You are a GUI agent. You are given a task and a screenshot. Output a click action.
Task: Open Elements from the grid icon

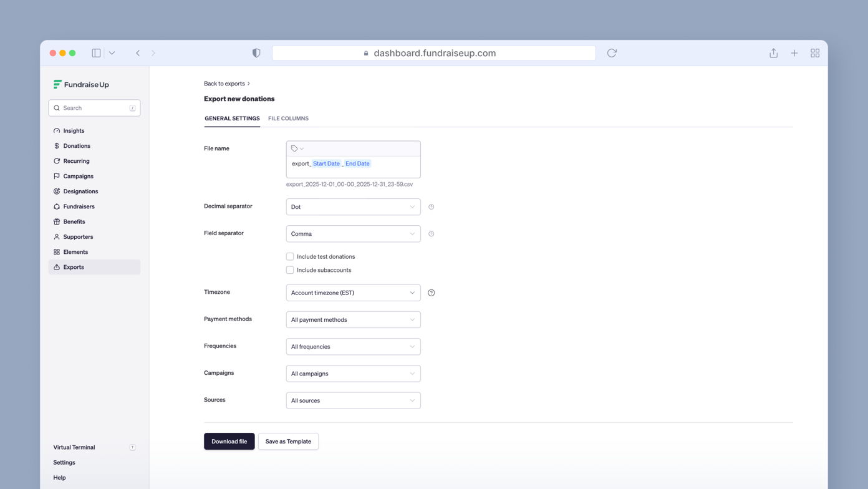[x=57, y=252]
